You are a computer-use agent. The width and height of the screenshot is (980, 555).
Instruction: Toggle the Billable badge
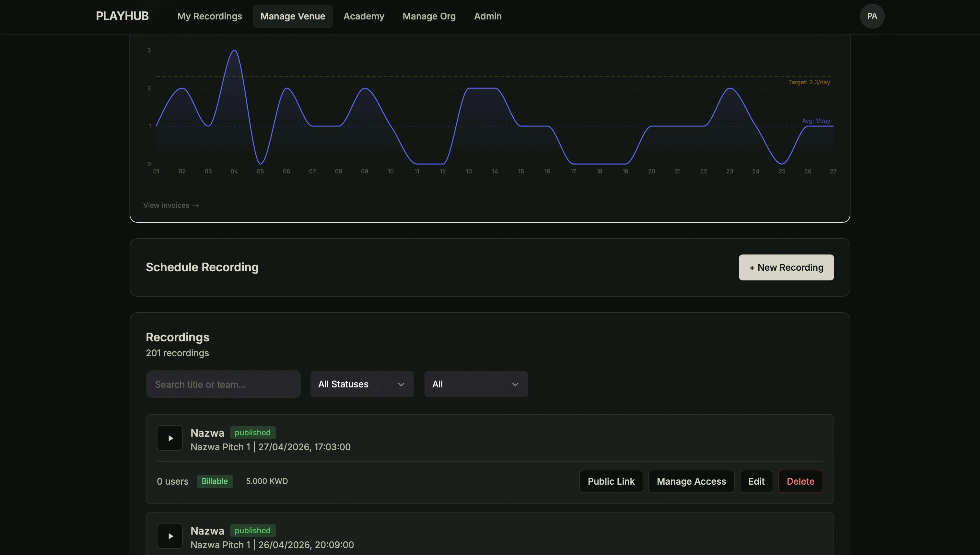(215, 481)
